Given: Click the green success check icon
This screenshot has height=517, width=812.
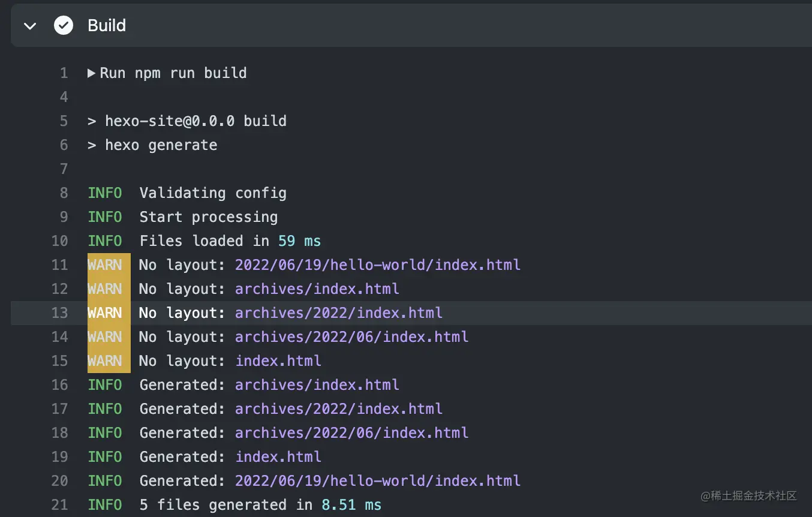Looking at the screenshot, I should click(x=64, y=25).
